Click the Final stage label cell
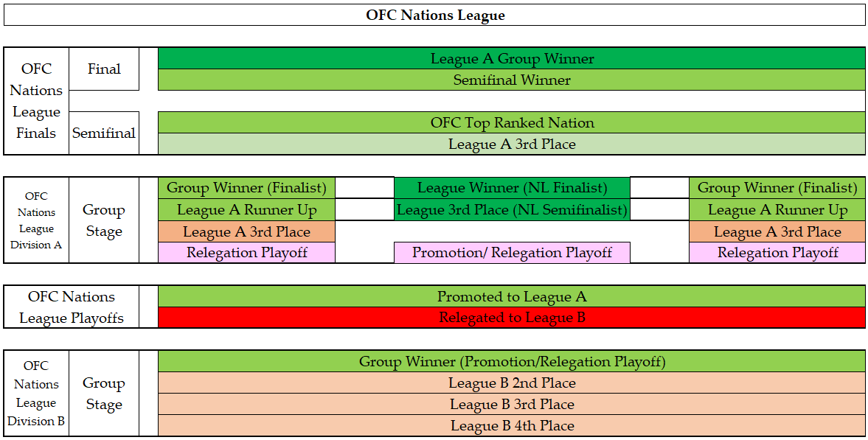868x440 pixels. (104, 69)
